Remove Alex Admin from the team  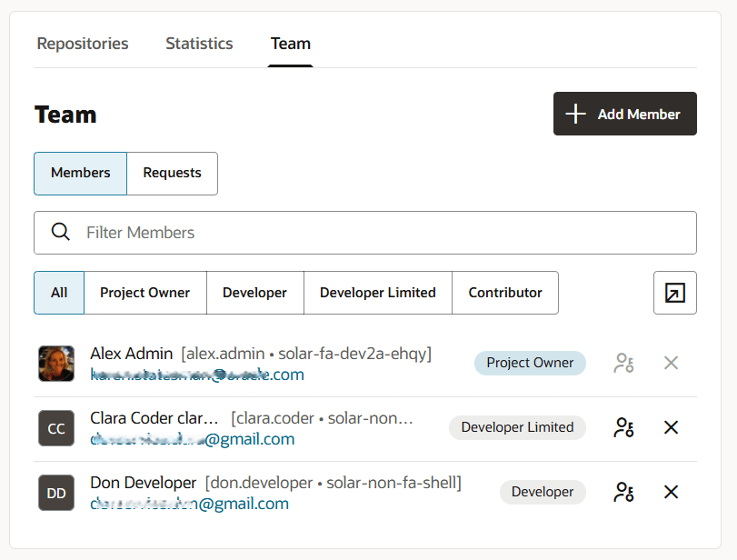(671, 363)
